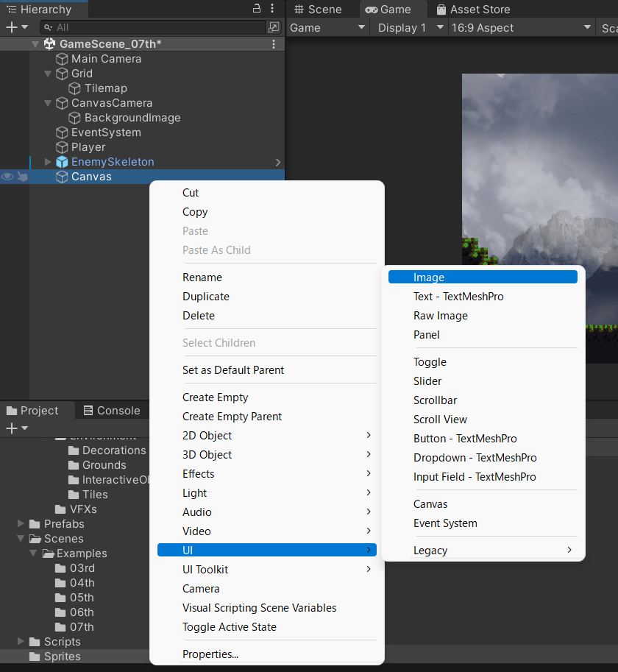
Task: Click the BackgroundImage object cube icon
Action: coord(74,118)
